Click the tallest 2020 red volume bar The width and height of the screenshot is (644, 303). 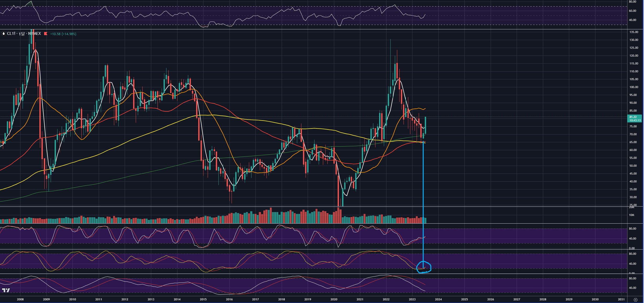click(x=338, y=215)
